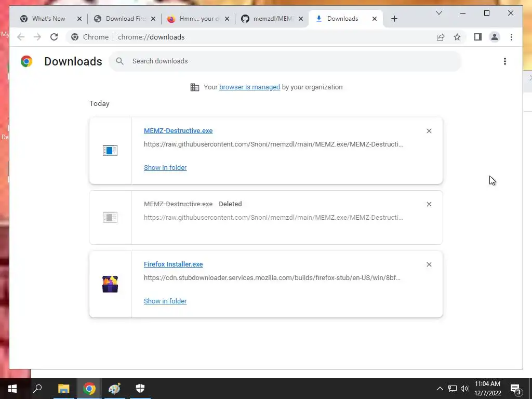Open Windows Security shield in taskbar
This screenshot has height=399, width=532.
140,389
